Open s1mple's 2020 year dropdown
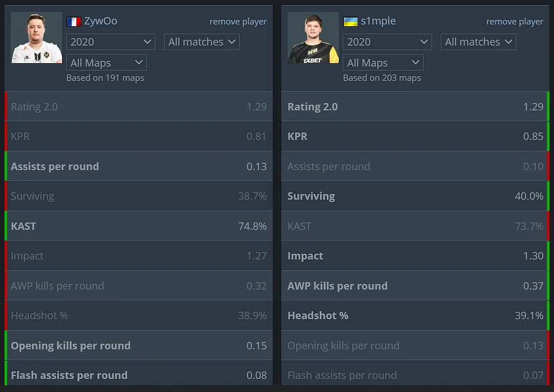This screenshot has width=554, height=392. pos(387,42)
